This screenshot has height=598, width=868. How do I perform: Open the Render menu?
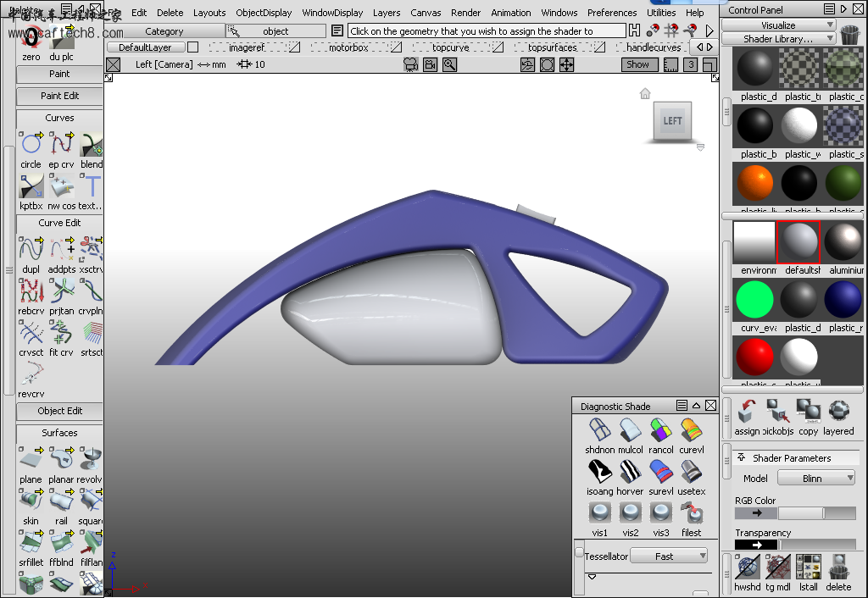[x=465, y=12]
